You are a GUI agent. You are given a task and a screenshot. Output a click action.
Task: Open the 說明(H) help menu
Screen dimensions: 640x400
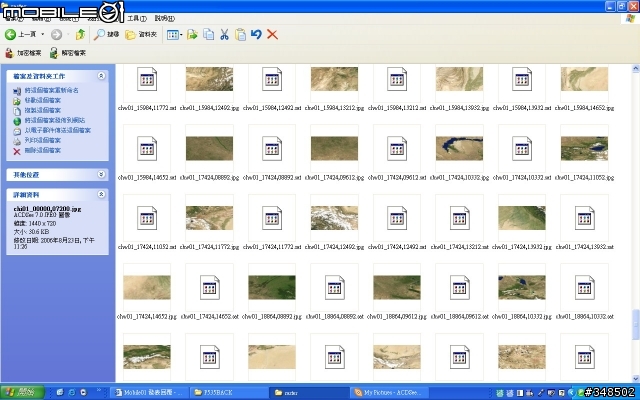point(164,18)
